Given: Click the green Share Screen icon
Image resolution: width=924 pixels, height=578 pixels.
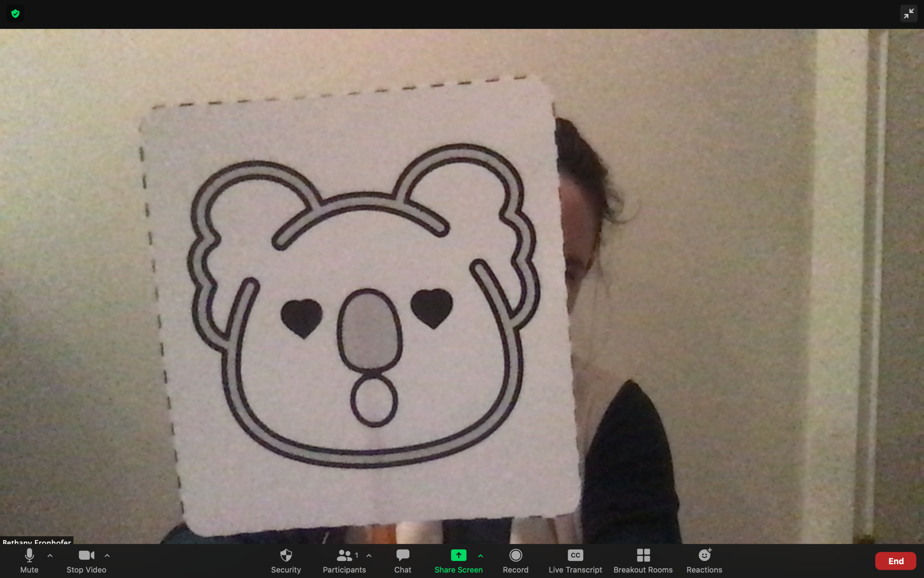Looking at the screenshot, I should (x=458, y=555).
